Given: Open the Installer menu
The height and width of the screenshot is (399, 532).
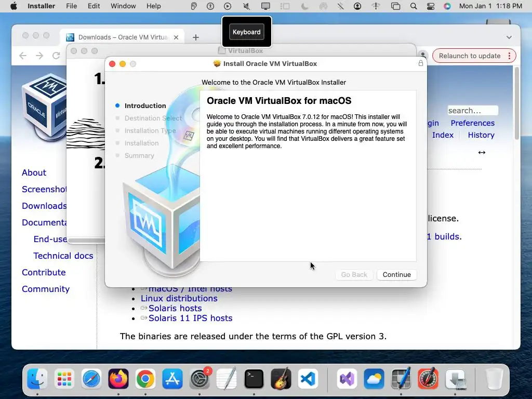Looking at the screenshot, I should point(41,6).
